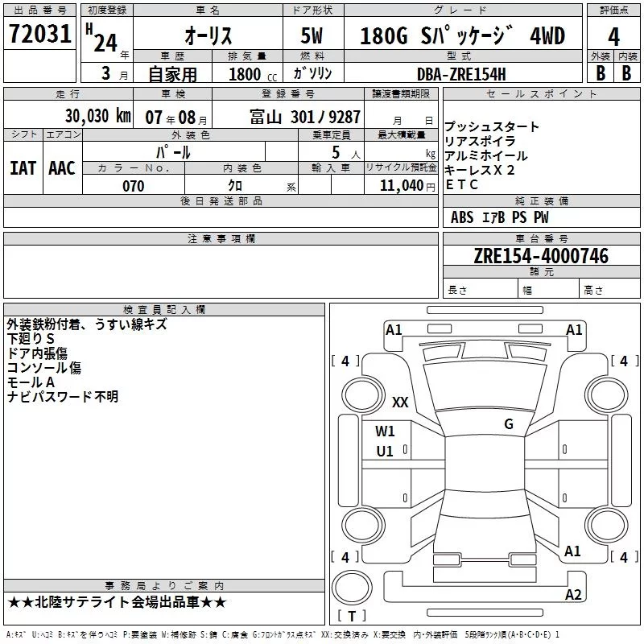Click the 純正装備 header
Viewport: 644px width, 644px height.
click(x=541, y=200)
